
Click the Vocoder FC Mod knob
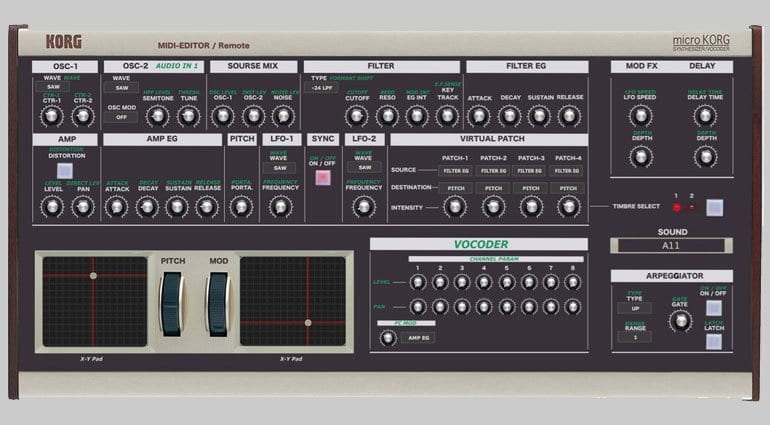[x=387, y=338]
